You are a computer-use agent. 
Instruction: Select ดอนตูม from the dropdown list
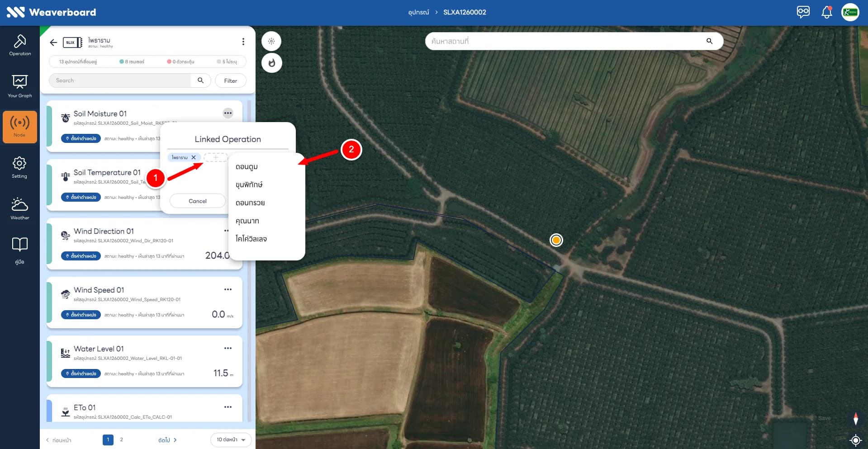tap(267, 166)
